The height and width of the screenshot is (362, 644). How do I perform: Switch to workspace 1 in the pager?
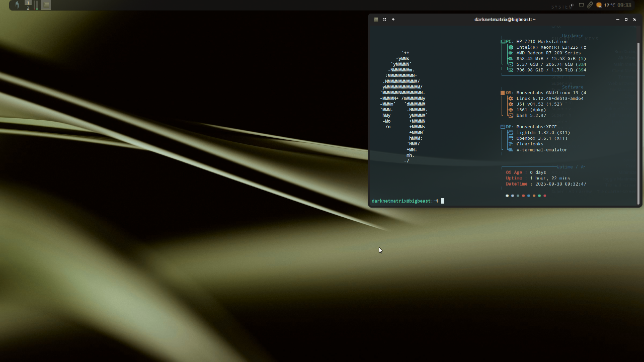point(28,3)
